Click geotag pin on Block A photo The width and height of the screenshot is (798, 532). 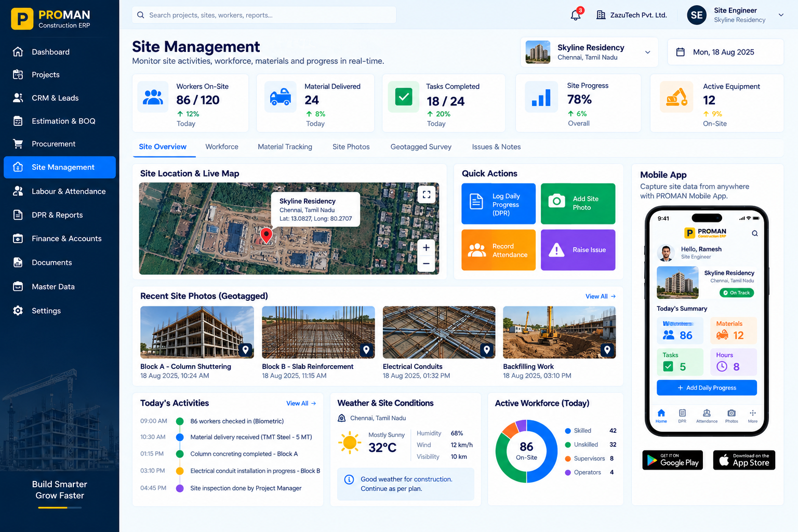pos(245,350)
